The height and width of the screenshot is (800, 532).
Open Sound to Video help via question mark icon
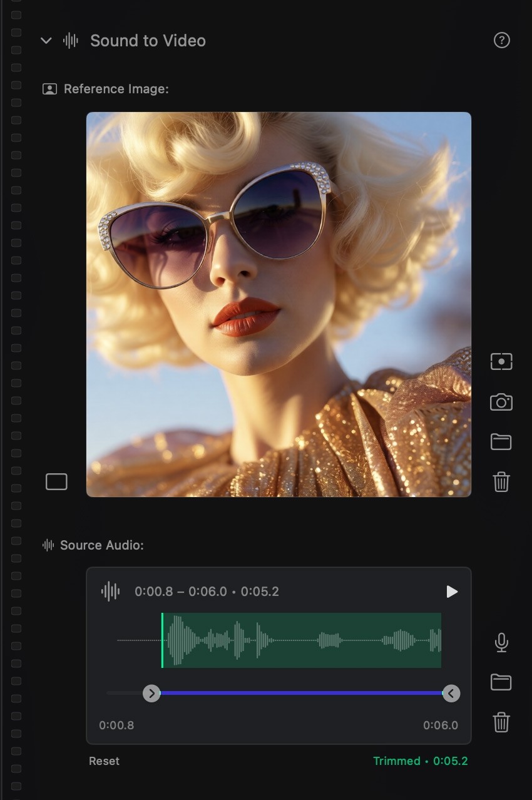[501, 40]
